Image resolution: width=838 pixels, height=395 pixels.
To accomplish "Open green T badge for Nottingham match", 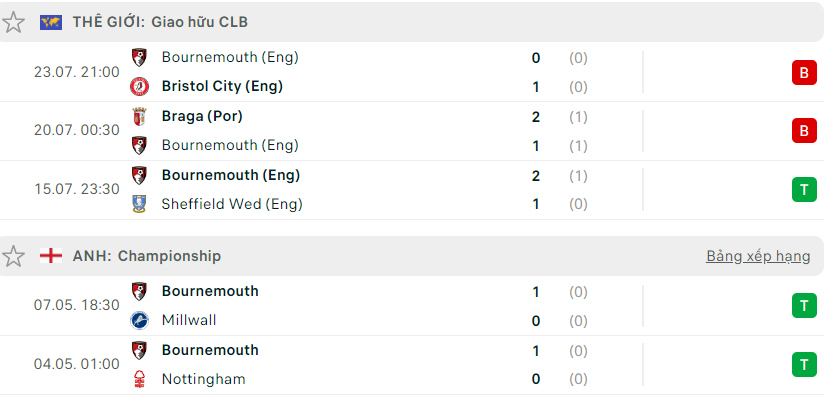I will (x=804, y=365).
